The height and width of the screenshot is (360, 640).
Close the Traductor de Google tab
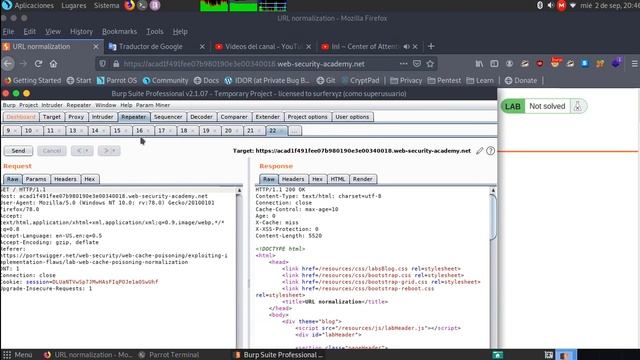[x=202, y=47]
